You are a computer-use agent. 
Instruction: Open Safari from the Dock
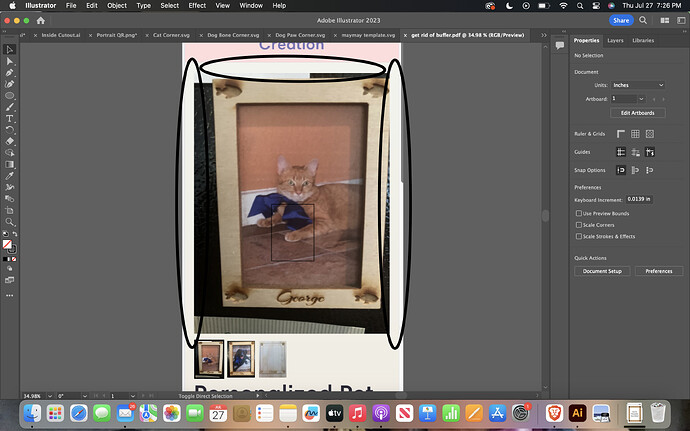[x=79, y=413]
